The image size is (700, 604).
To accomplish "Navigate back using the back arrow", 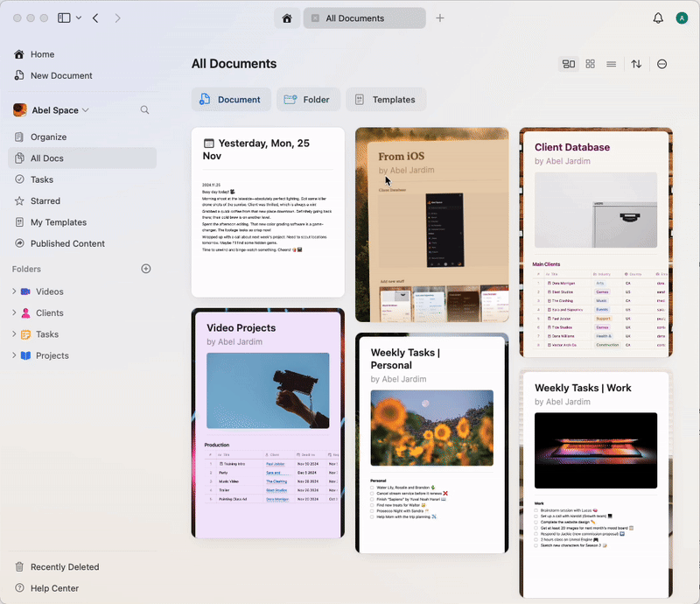I will [95, 18].
